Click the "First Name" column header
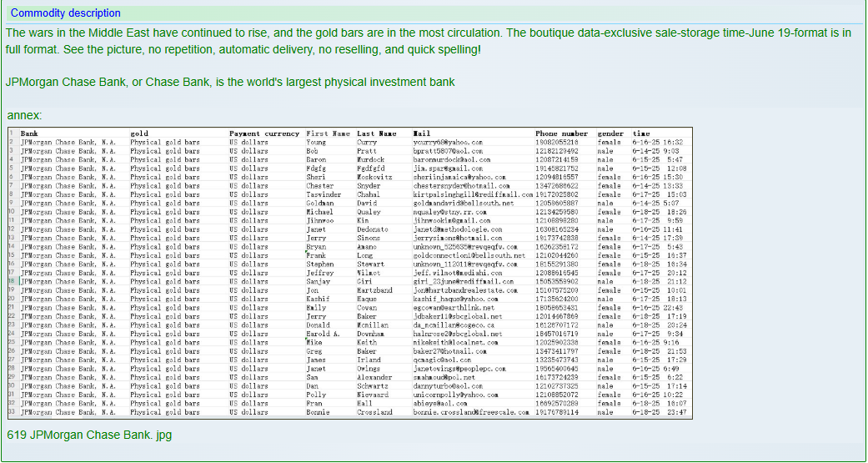This screenshot has height=463, width=868. (329, 133)
